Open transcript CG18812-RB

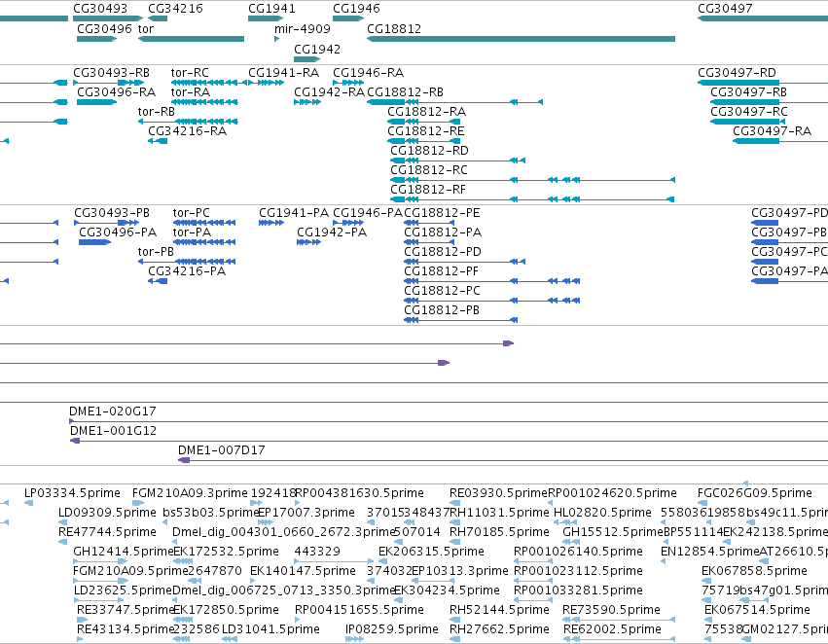click(405, 91)
